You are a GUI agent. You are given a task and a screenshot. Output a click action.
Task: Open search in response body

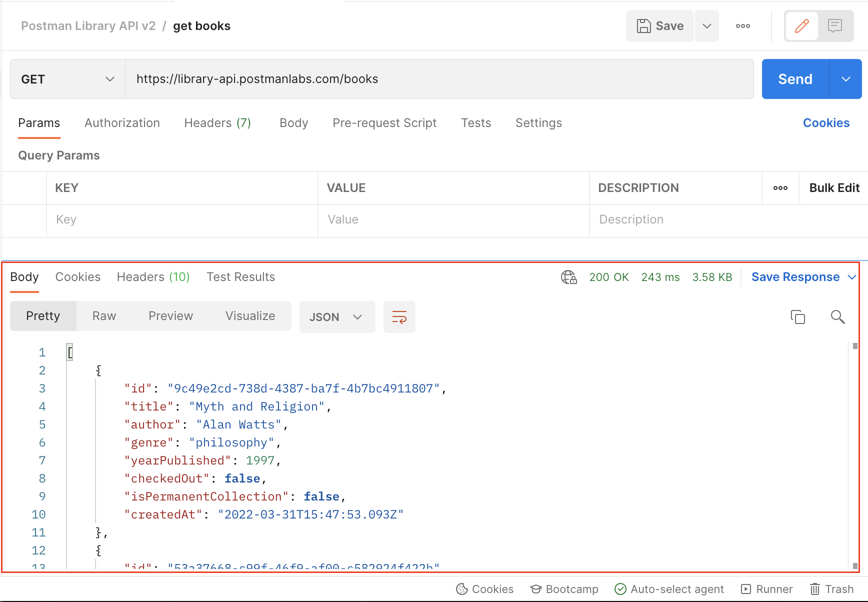[x=838, y=316]
